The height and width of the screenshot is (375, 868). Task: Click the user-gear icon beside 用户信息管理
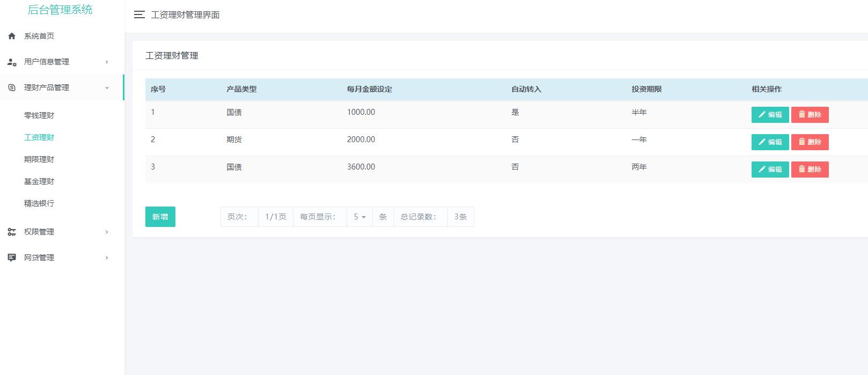pos(12,62)
